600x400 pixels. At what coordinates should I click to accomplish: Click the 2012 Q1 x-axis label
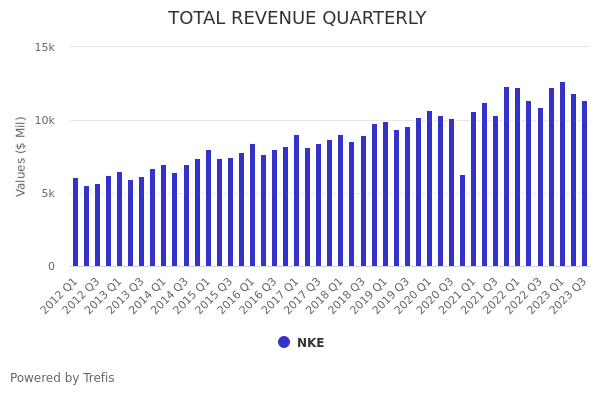[x=60, y=296]
